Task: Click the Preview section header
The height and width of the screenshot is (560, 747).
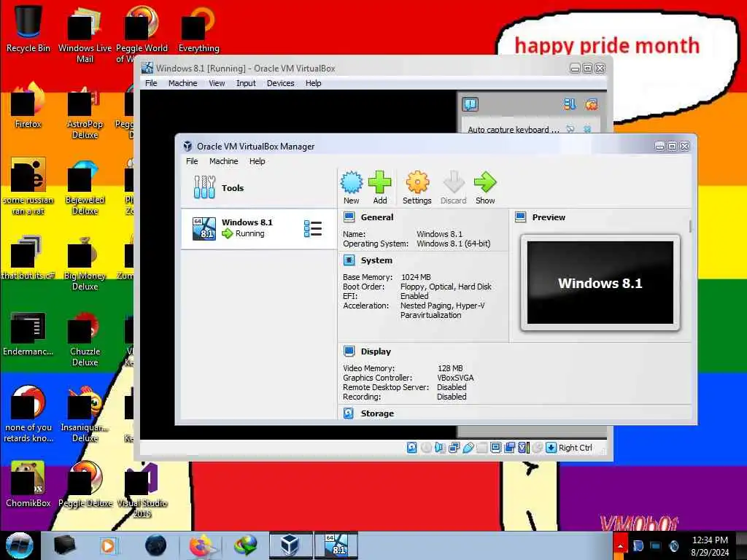Action: [549, 217]
